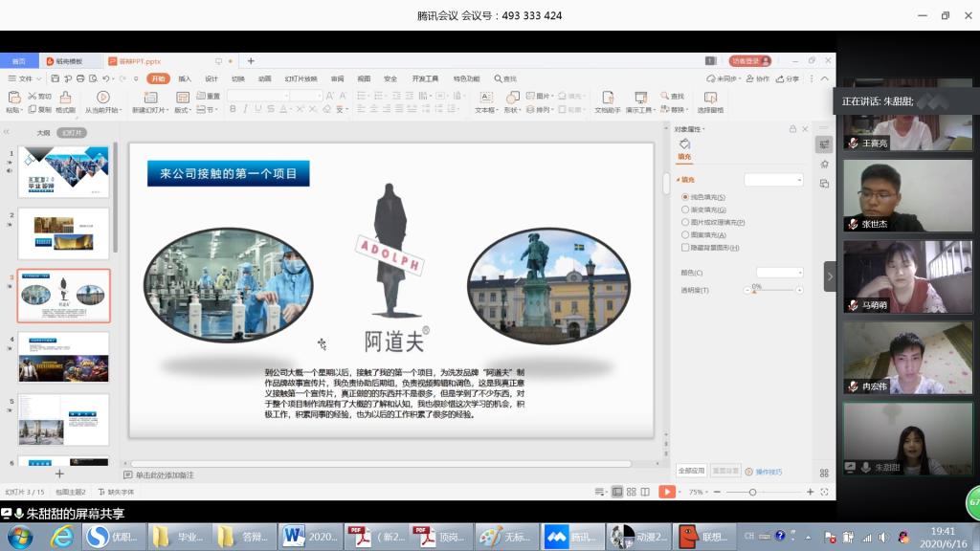The width and height of the screenshot is (980, 551).
Task: Click the Apply to All (全部应用) button
Action: [x=691, y=471]
